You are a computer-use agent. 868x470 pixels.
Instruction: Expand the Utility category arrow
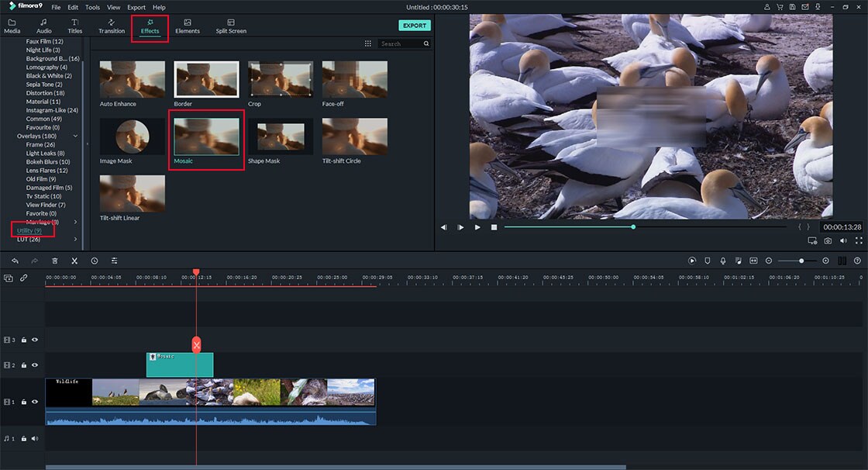(75, 230)
